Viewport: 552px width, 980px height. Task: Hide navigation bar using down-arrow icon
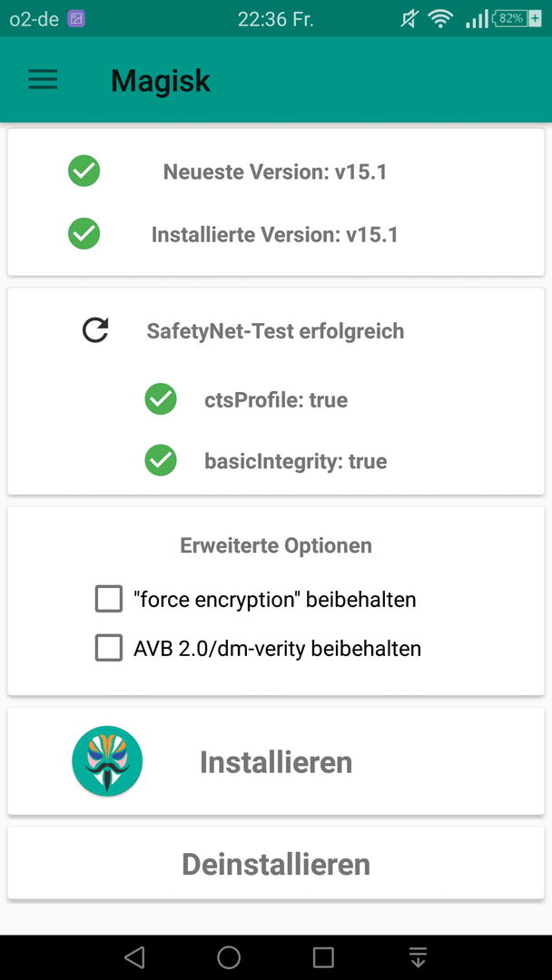click(x=418, y=957)
